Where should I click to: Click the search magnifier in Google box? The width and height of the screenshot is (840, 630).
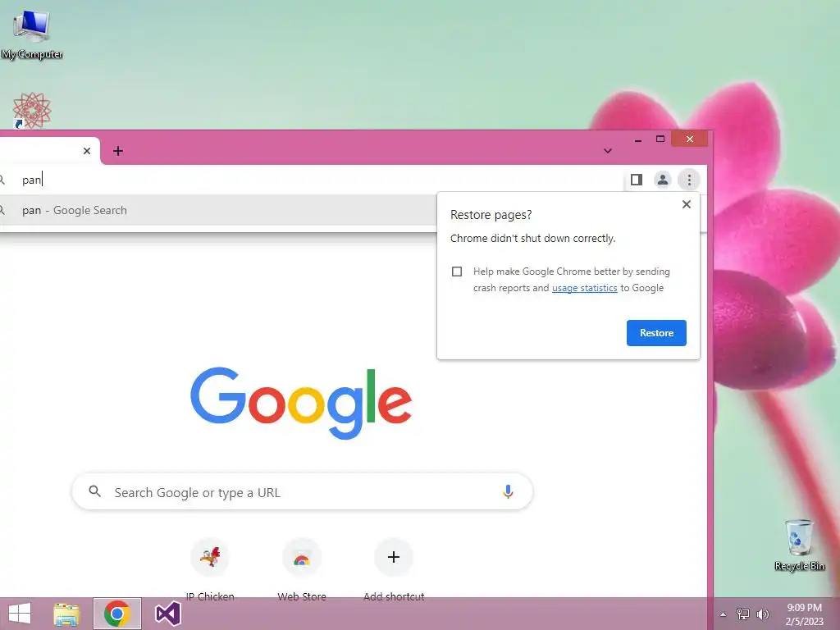coord(95,491)
